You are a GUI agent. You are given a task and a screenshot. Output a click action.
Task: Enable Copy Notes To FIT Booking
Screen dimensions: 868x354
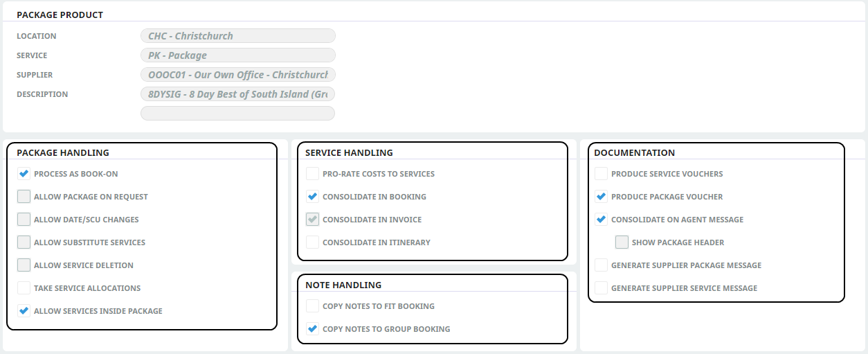click(x=312, y=306)
